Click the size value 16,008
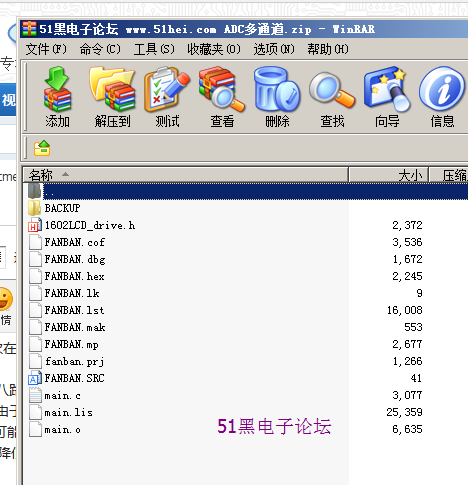Image resolution: width=468 pixels, height=485 pixels. click(x=404, y=310)
